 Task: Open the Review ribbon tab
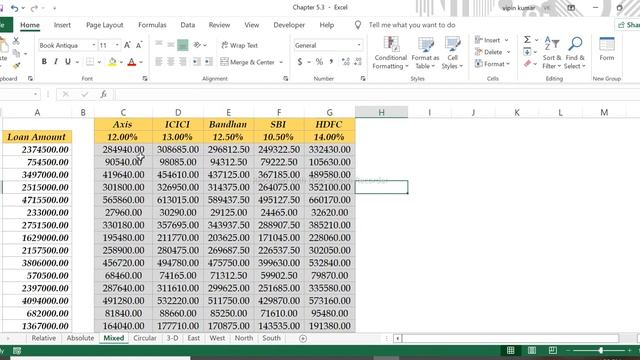(220, 25)
